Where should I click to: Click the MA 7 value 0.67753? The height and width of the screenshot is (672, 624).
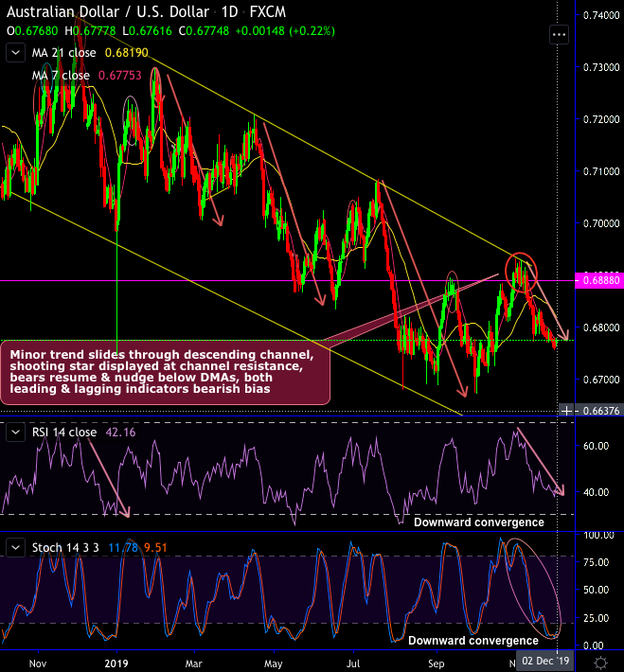(120, 76)
